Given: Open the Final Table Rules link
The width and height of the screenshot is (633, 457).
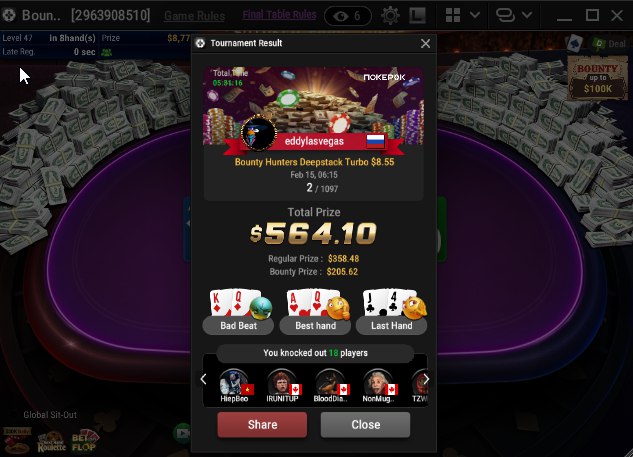Looking at the screenshot, I should 279,15.
